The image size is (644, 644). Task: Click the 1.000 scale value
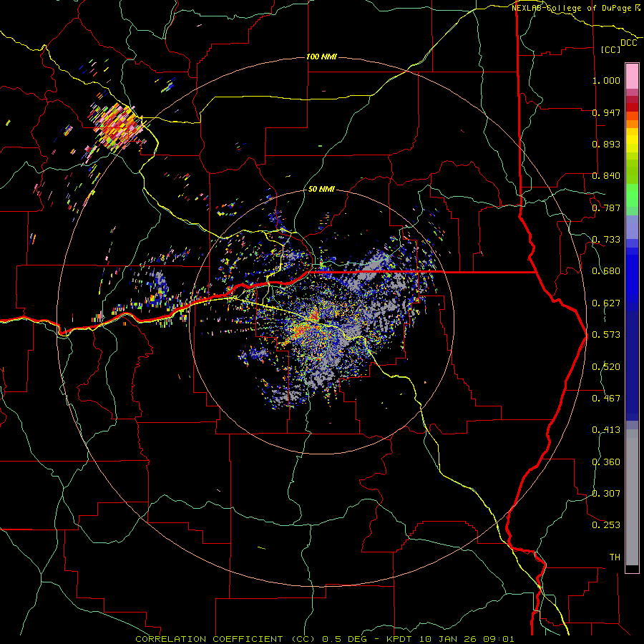(x=606, y=80)
